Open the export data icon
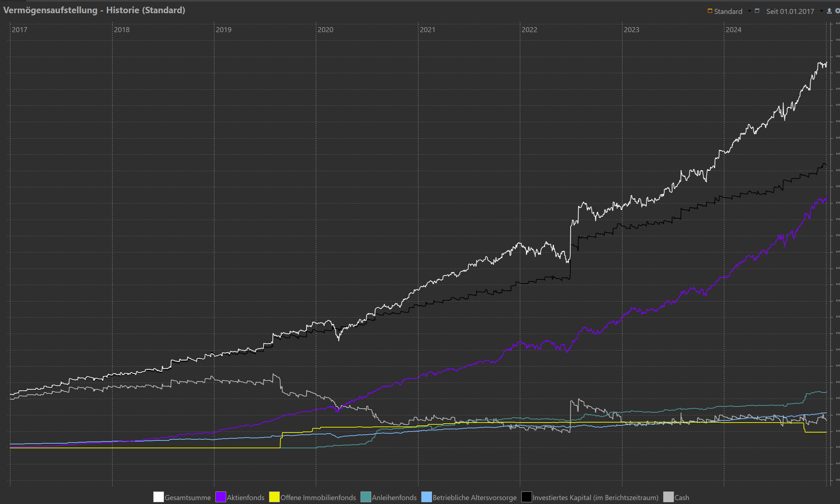The height and width of the screenshot is (504, 840). (829, 11)
